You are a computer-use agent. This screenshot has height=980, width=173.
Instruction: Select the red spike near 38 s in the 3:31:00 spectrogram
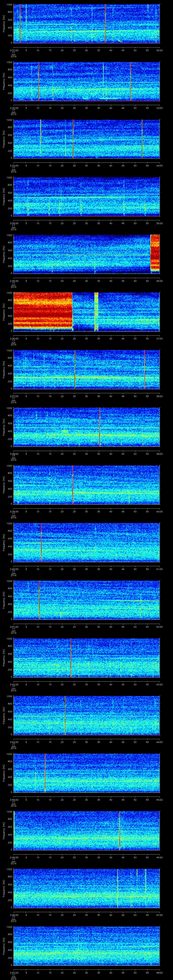tap(105, 24)
